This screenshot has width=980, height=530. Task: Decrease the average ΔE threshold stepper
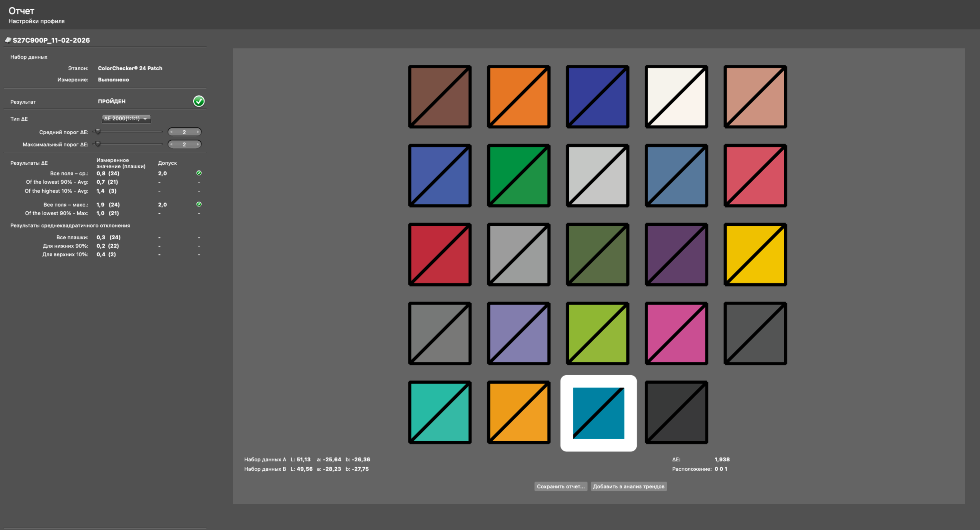(172, 132)
